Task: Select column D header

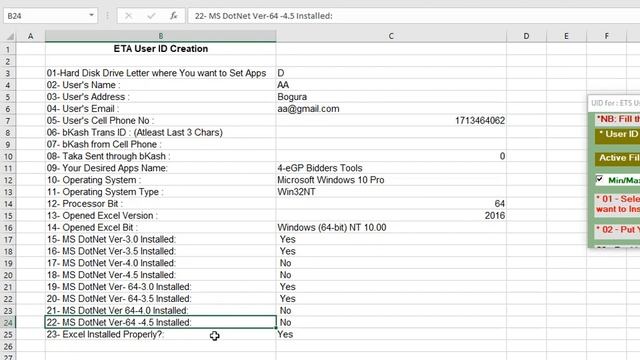Action: (x=526, y=36)
